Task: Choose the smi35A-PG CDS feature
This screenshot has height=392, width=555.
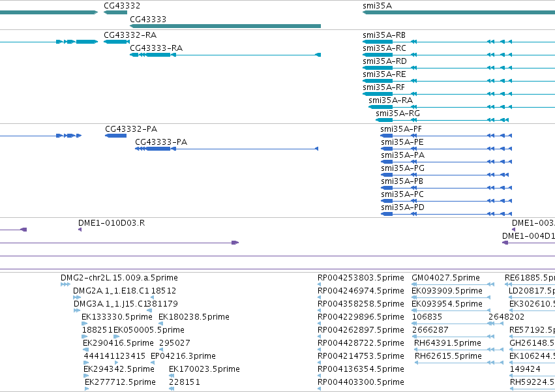Action: pos(402,168)
